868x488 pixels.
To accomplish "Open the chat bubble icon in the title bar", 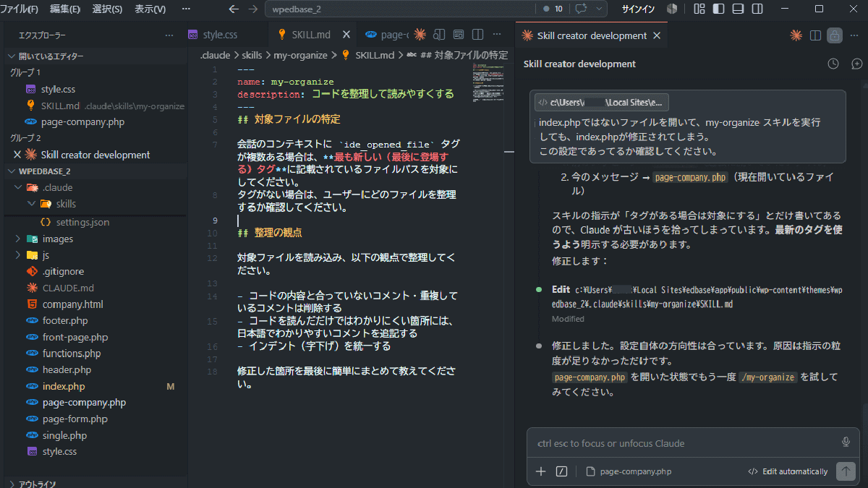I will [581, 9].
